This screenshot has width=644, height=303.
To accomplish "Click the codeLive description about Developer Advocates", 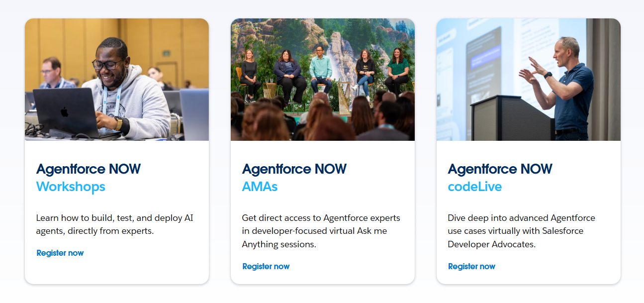I will pos(522,231).
